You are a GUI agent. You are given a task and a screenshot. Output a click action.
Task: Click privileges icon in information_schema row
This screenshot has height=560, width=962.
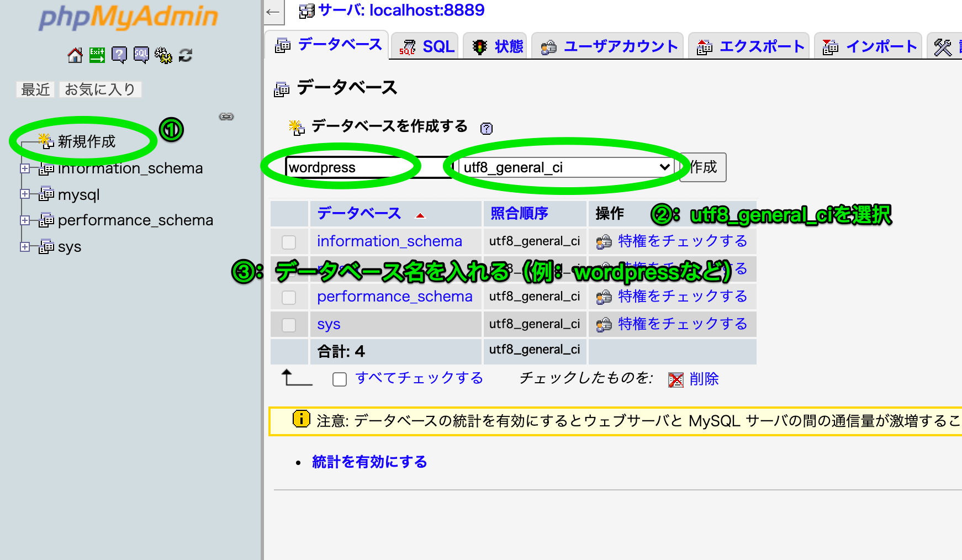[x=604, y=242]
